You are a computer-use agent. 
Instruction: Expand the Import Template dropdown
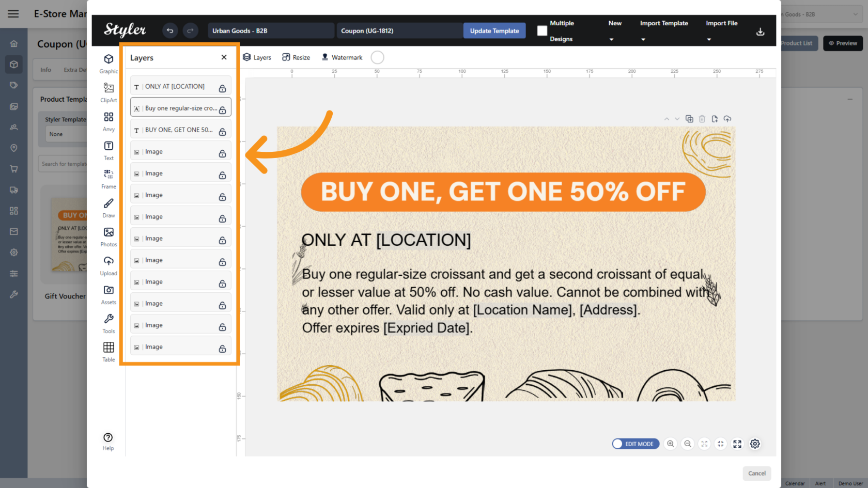pos(664,31)
